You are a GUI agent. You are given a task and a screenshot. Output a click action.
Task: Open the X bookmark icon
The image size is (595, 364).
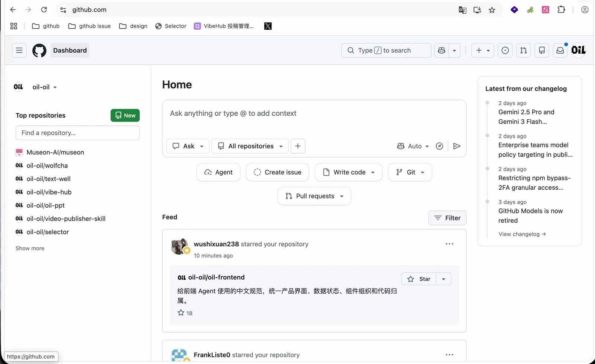[268, 26]
